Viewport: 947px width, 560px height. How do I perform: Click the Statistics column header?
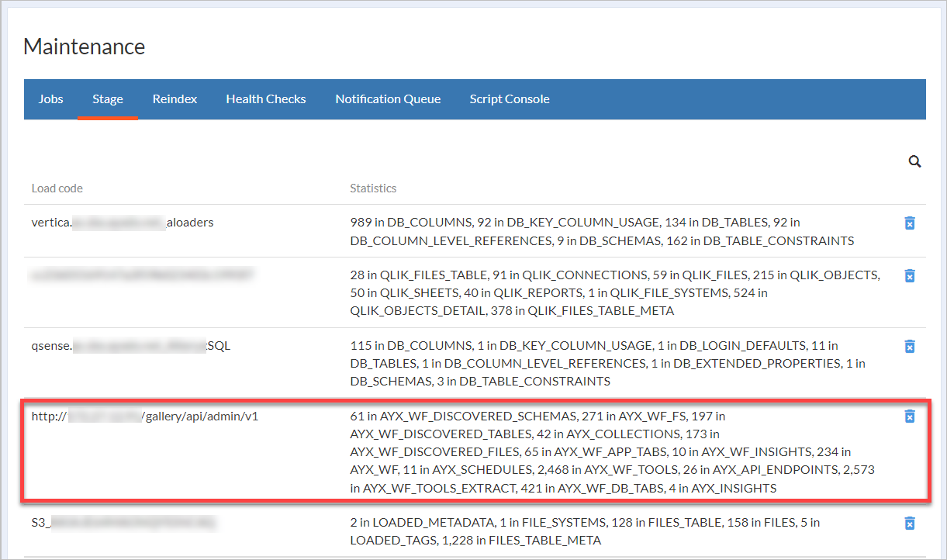point(373,188)
